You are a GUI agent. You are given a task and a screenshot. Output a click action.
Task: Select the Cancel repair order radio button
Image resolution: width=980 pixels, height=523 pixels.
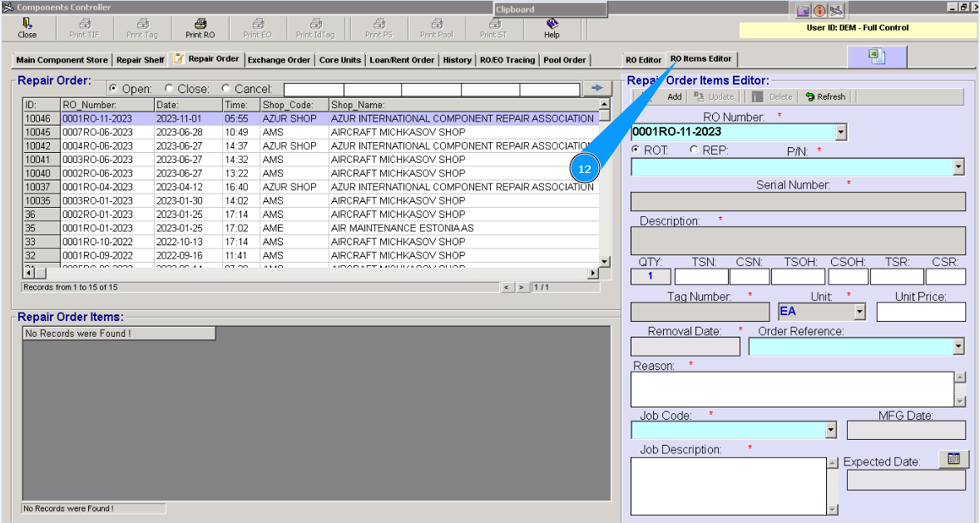tap(226, 89)
